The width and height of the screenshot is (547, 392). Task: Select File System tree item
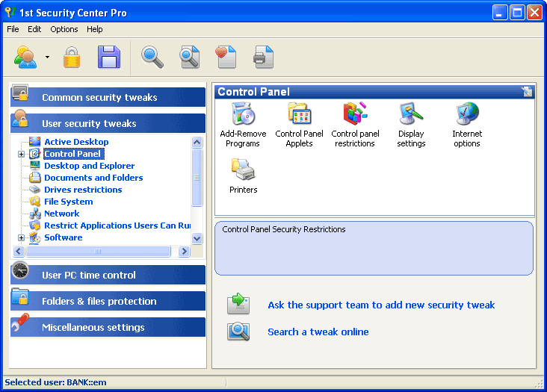coord(69,202)
